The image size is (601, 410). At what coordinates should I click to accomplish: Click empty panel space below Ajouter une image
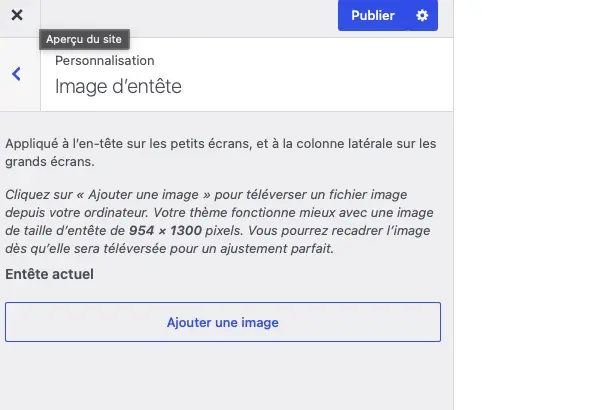tap(226, 376)
